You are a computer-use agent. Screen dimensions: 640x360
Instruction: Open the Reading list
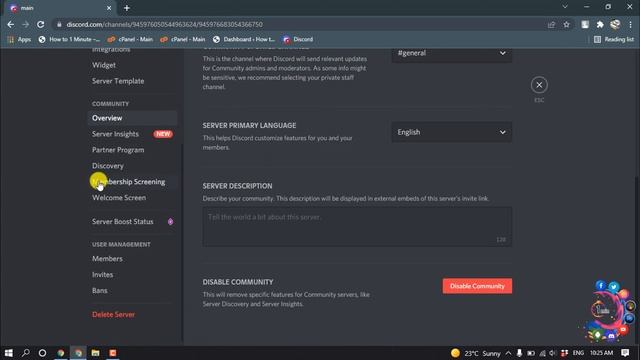coord(614,40)
